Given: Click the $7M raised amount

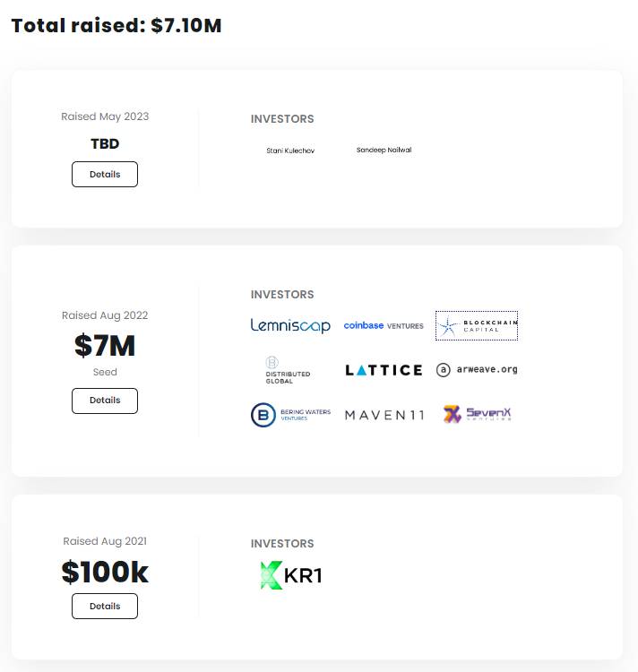Looking at the screenshot, I should (x=105, y=346).
